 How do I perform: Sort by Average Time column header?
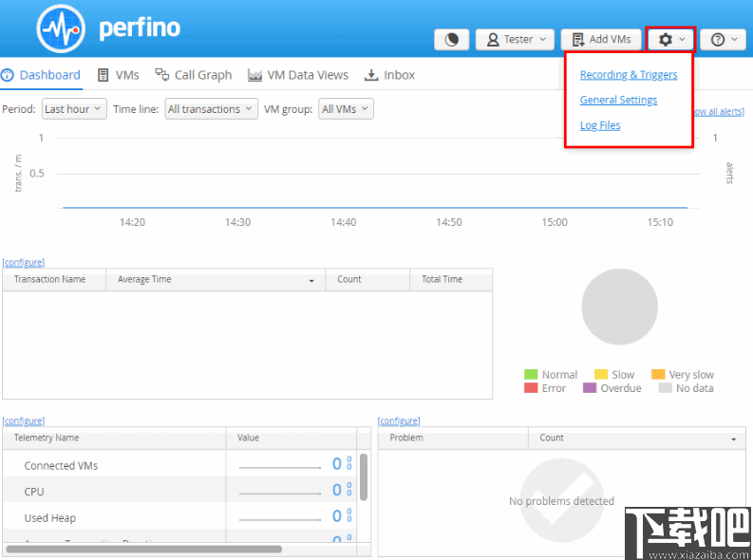[x=216, y=279]
